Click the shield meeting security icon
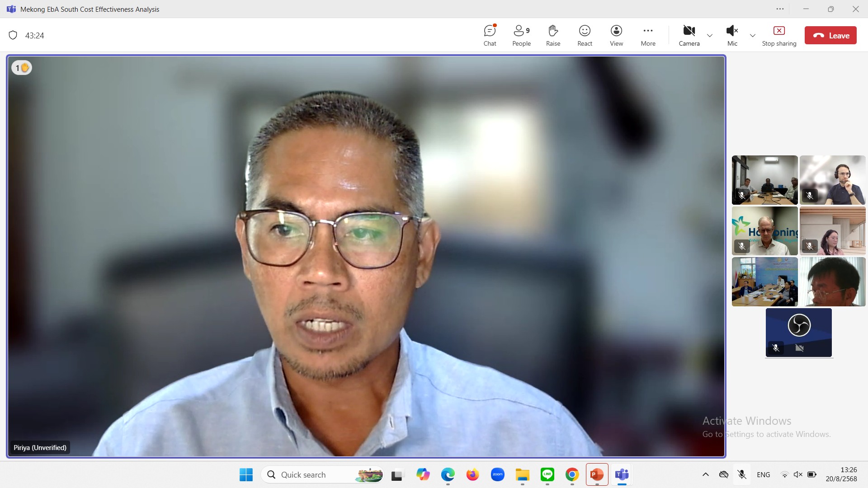Image resolution: width=868 pixels, height=488 pixels. pos(13,35)
